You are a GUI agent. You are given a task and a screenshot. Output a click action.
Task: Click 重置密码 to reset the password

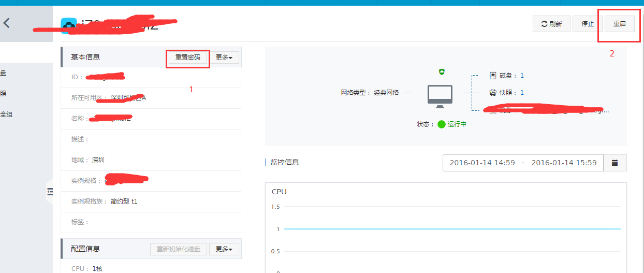coord(187,58)
